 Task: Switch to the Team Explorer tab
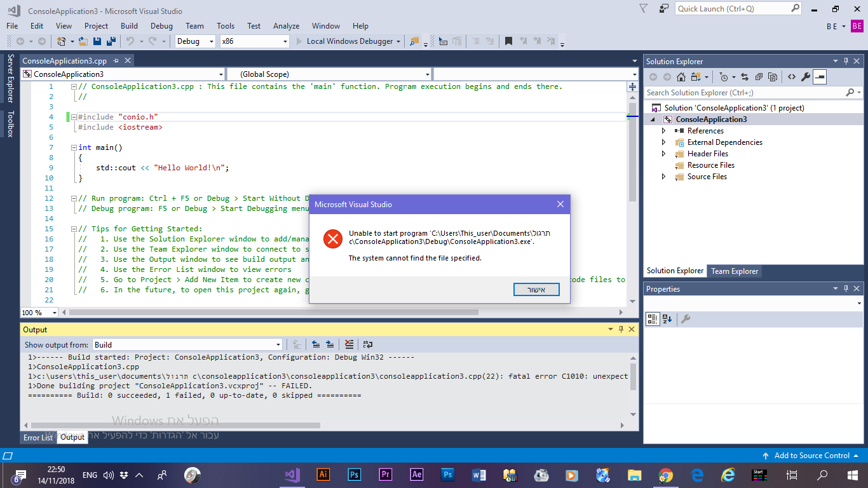[735, 271]
